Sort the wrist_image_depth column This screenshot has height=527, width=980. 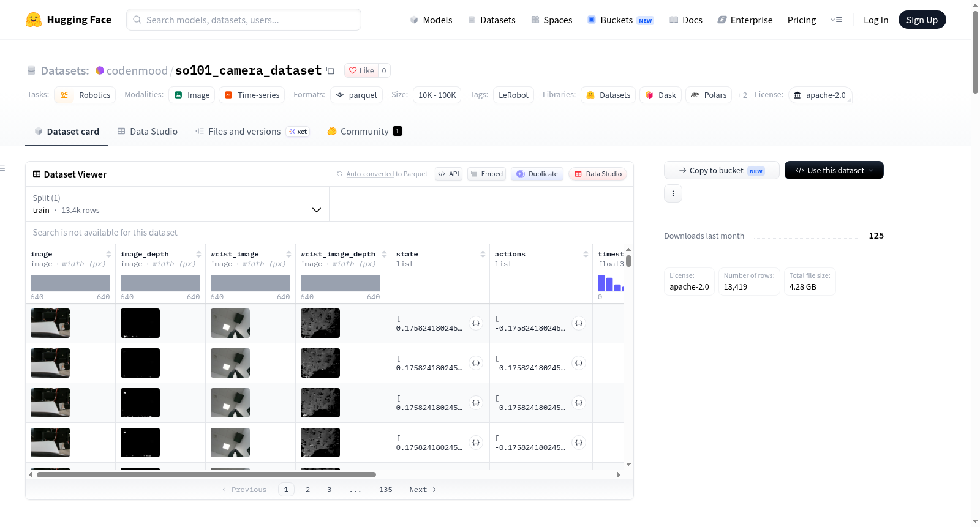(384, 254)
